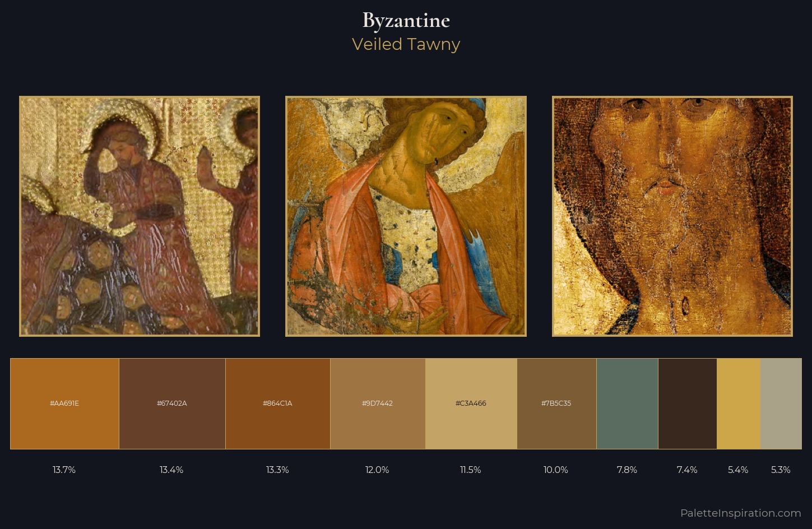
Task: Click the #7B5C35 swatch
Action: (x=556, y=403)
